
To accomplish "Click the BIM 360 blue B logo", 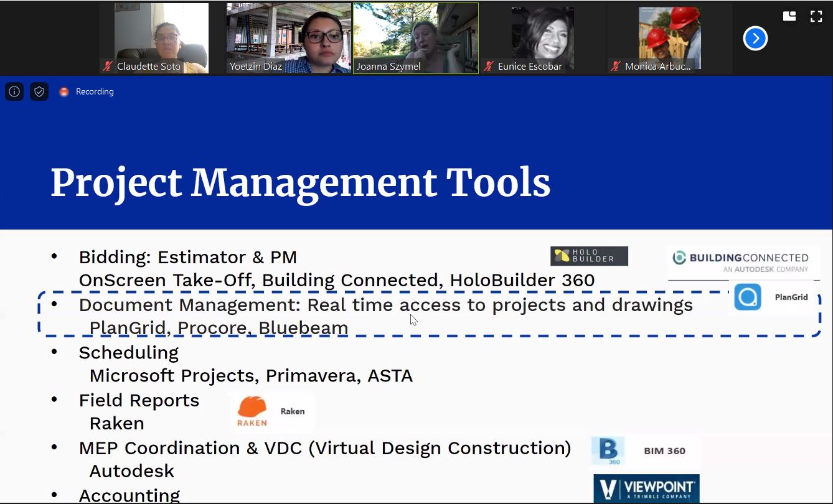I will pyautogui.click(x=608, y=450).
